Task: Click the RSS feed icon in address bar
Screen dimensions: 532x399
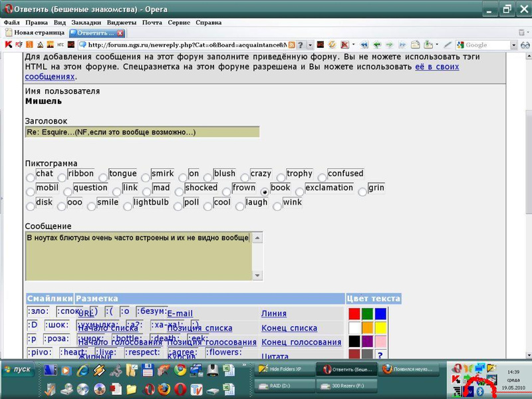Action: click(x=291, y=45)
